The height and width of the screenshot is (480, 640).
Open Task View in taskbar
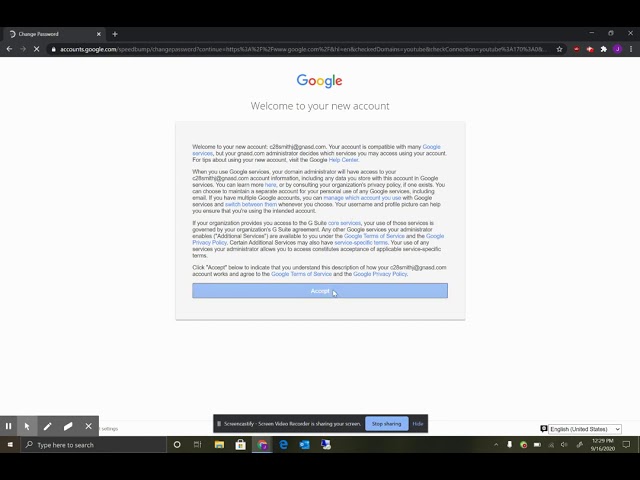[x=198, y=444]
